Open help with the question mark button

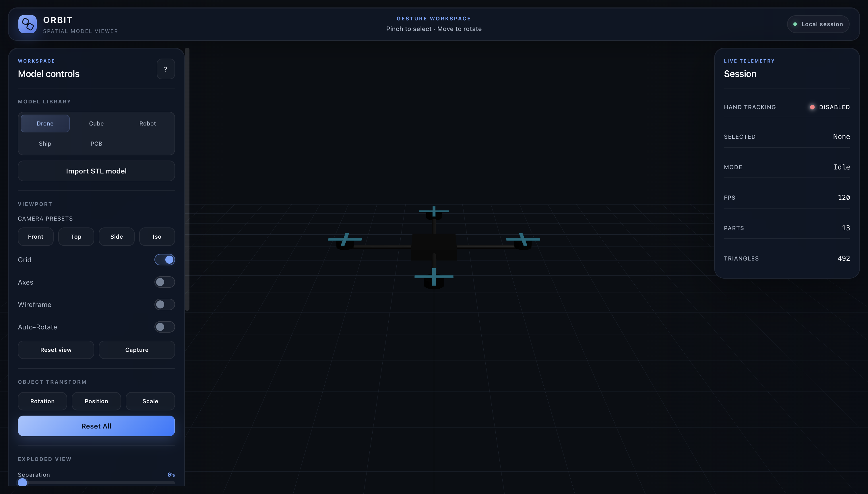(x=166, y=69)
